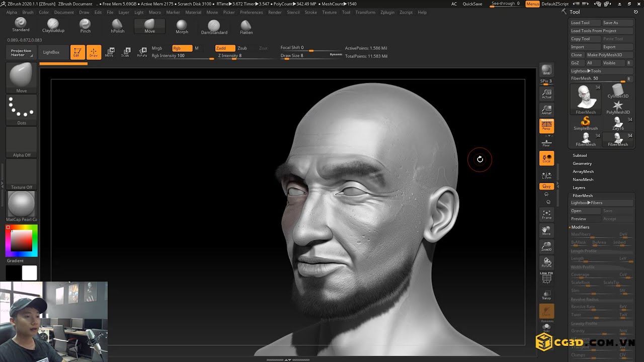Select the Pinch brush
The height and width of the screenshot is (362, 644).
pos(85,26)
